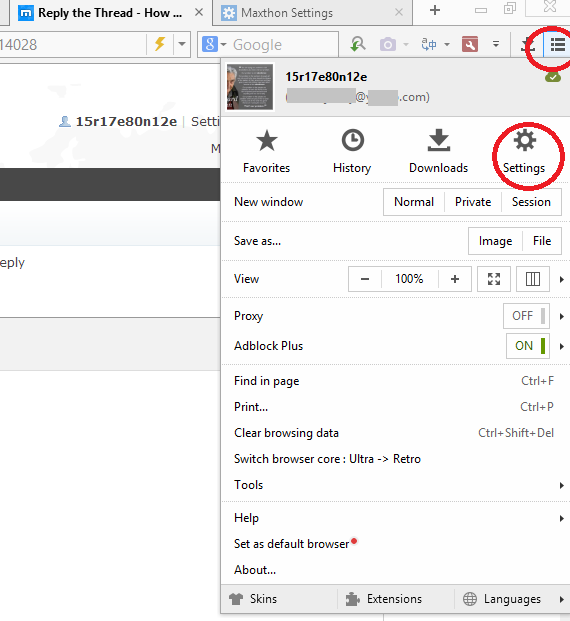Open the search engine dropdown arrow

(x=223, y=44)
